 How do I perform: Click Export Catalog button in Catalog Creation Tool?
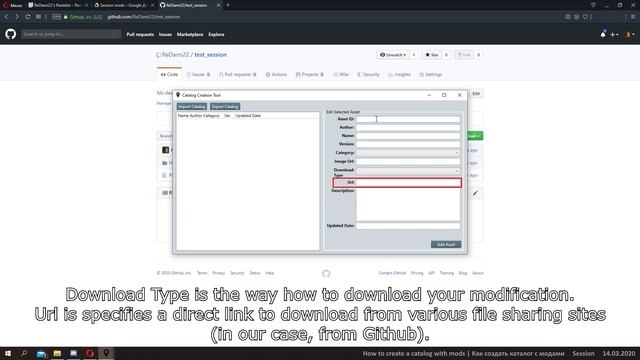[225, 107]
